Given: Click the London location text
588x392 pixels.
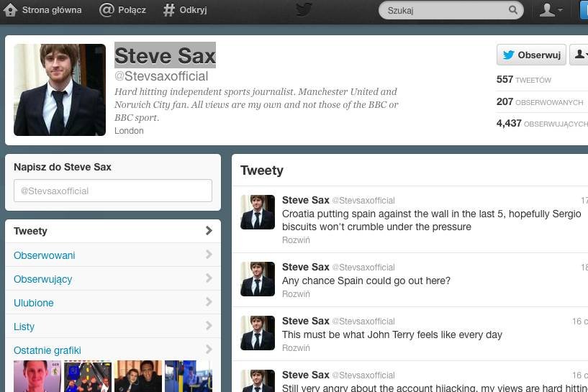Looking at the screenshot, I should pos(129,131).
